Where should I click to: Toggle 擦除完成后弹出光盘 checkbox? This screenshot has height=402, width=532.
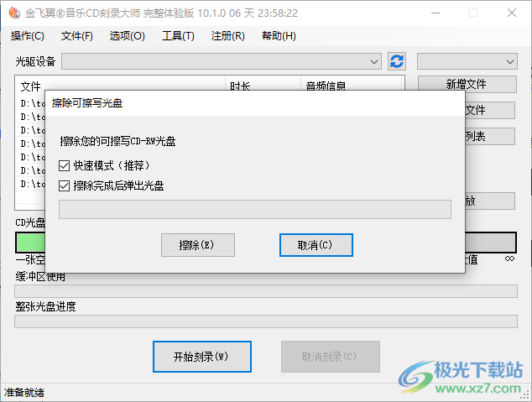tap(64, 186)
